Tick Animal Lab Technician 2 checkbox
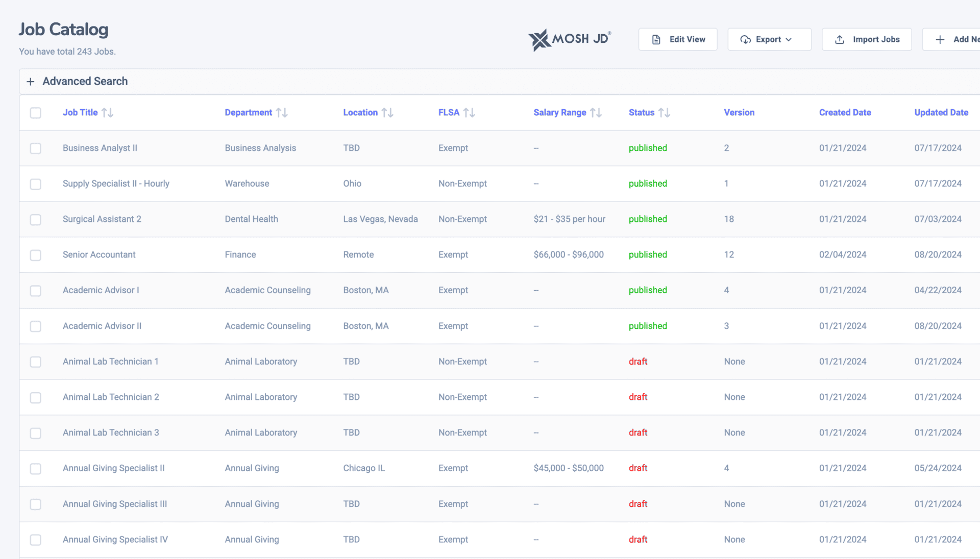The image size is (980, 559). 35,397
